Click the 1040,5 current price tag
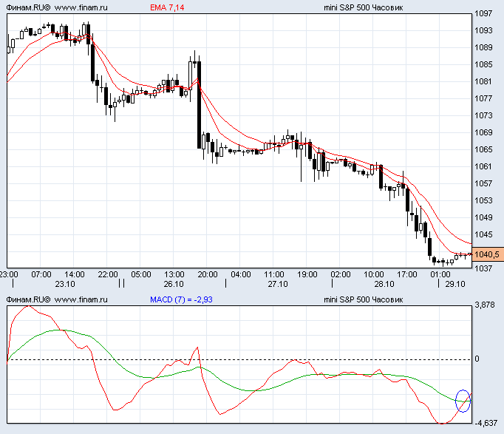 pyautogui.click(x=487, y=254)
